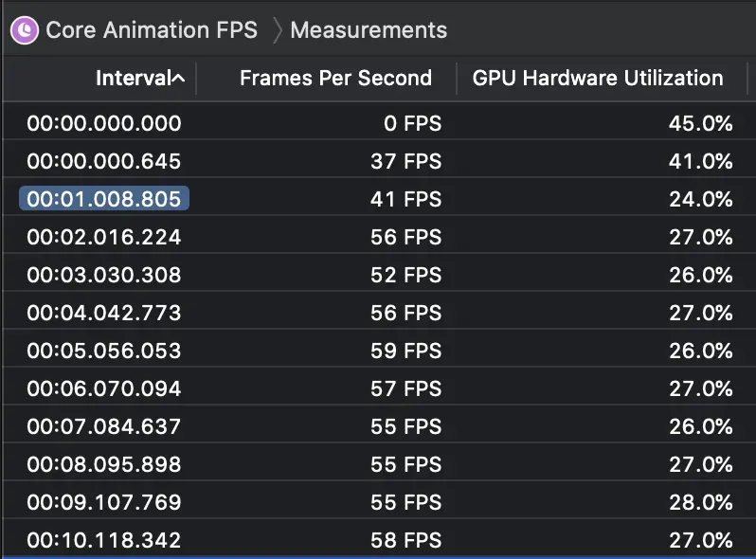
Task: Select the row at 00:10.118.342
Action: [104, 540]
